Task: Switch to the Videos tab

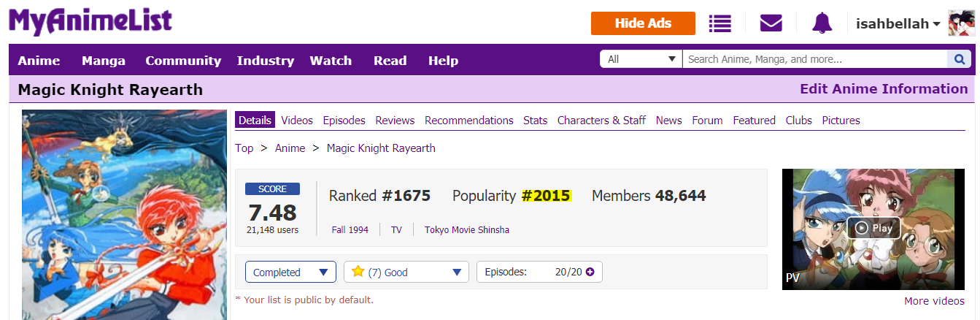Action: point(297,120)
